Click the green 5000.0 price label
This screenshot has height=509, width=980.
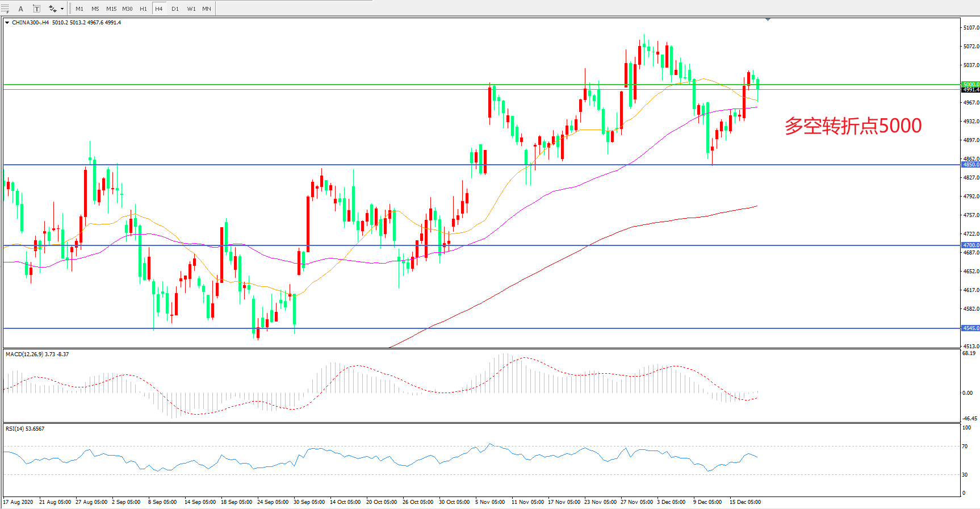point(970,84)
